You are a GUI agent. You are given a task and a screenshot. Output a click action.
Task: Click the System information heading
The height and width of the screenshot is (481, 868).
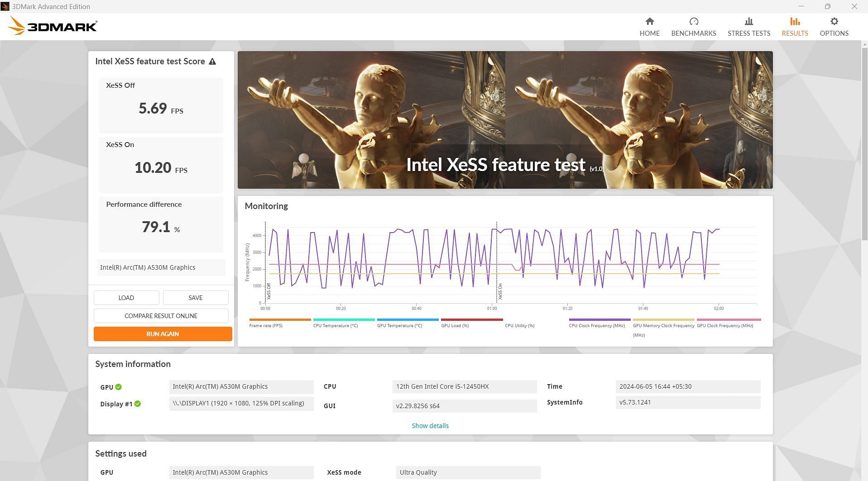(x=133, y=364)
